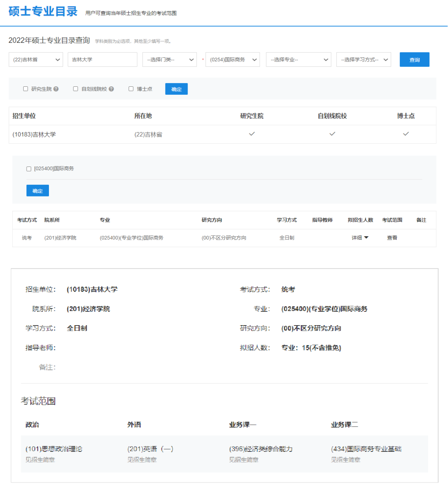448x495 pixels.
Task: Toggle the 自划线院校 checkbox
Action: [75, 88]
